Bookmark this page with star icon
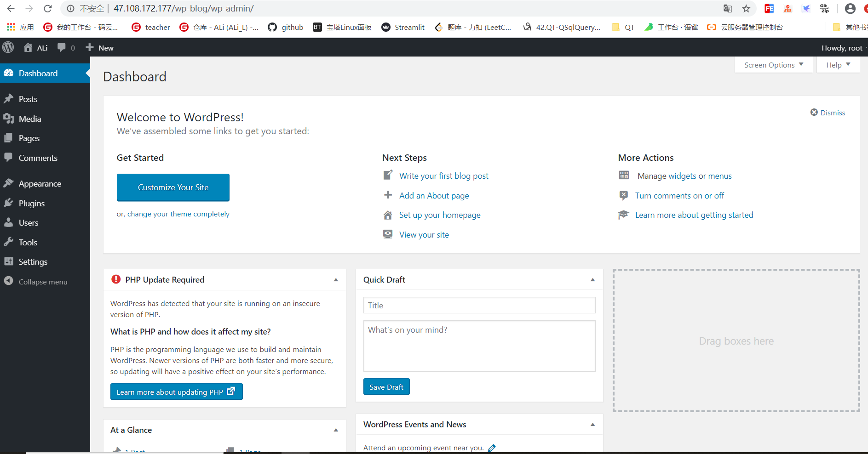 [x=746, y=9]
